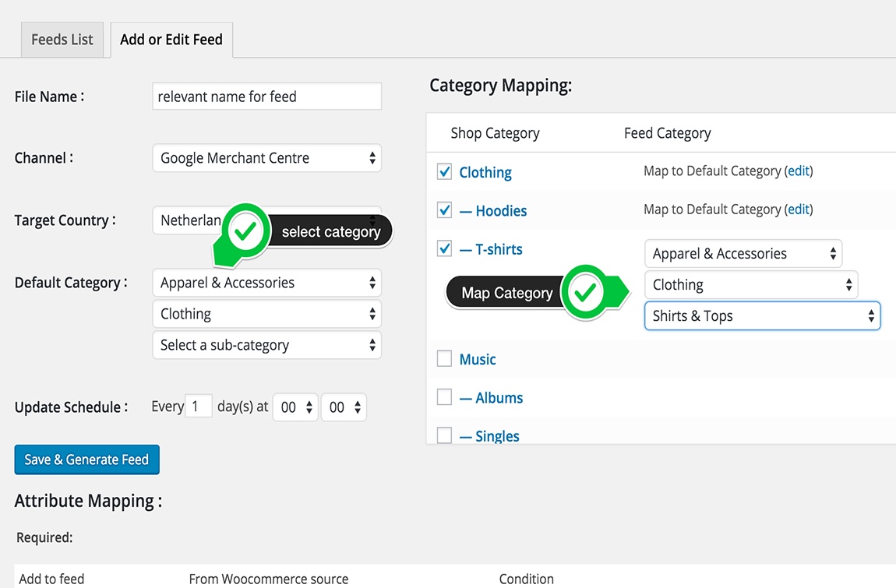Open the Default Category Clothing dropdown
The height and width of the screenshot is (588, 896).
pos(267,314)
